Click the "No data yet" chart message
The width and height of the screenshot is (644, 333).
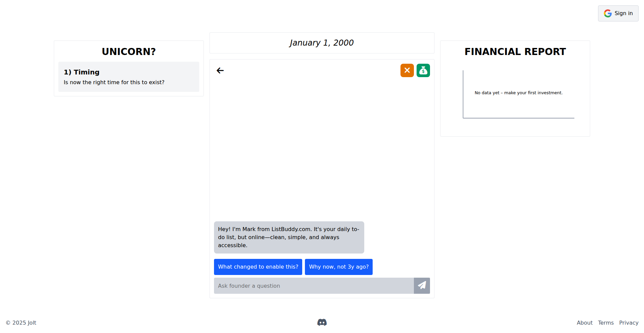(x=518, y=93)
